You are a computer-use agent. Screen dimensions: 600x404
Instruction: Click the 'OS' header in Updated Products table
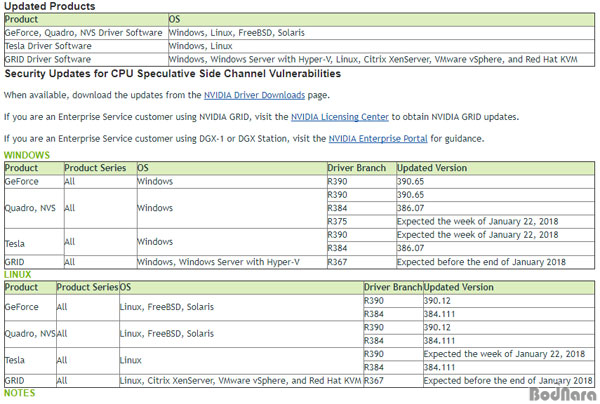pyautogui.click(x=382, y=20)
